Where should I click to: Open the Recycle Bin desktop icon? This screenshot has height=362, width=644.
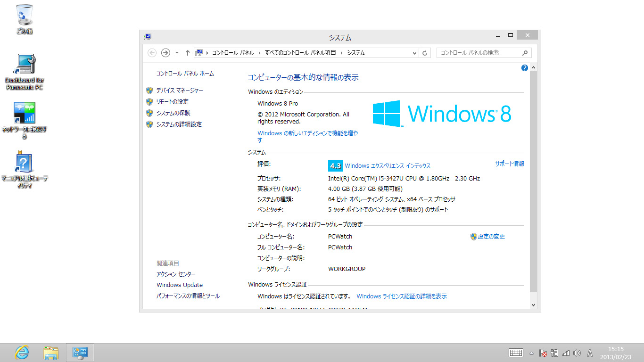[x=24, y=19]
